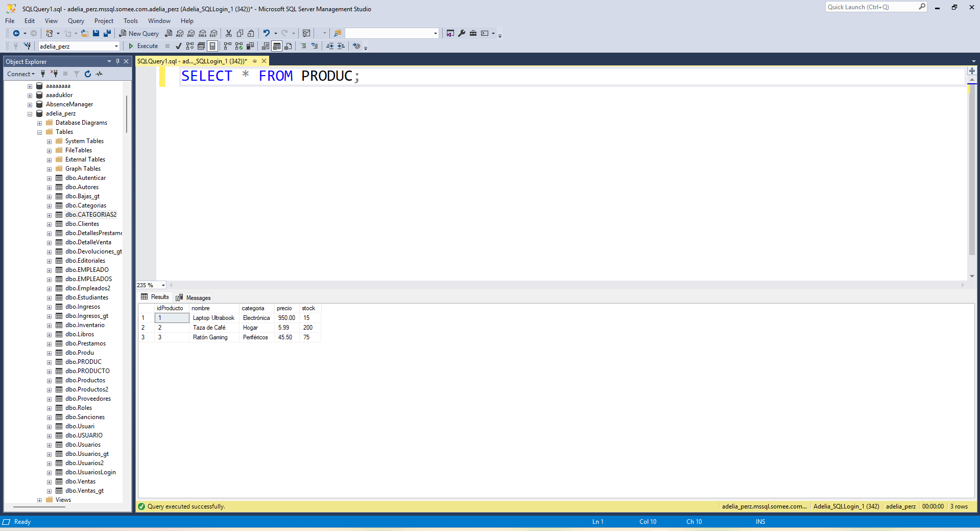The height and width of the screenshot is (531, 980).
Task: Refresh the Object Explorer tree
Action: (x=88, y=74)
